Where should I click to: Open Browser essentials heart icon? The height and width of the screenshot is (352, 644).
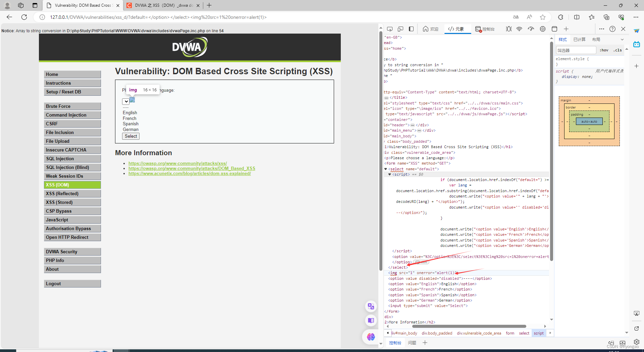(x=621, y=17)
